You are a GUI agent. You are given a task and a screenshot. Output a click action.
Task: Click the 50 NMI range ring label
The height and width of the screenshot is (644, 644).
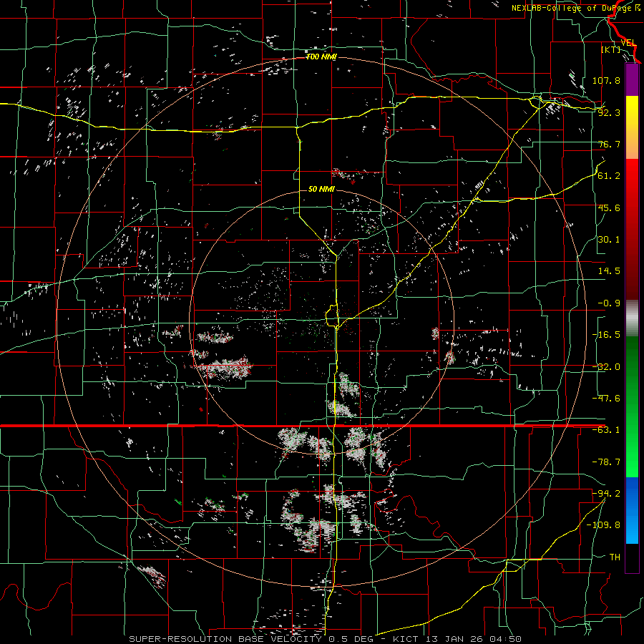coord(321,189)
